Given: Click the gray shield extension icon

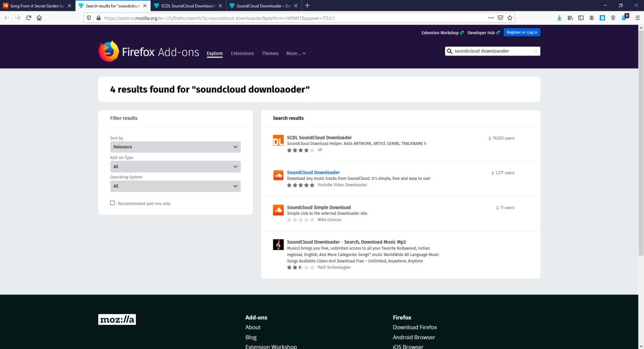Looking at the screenshot, I should click(x=613, y=18).
